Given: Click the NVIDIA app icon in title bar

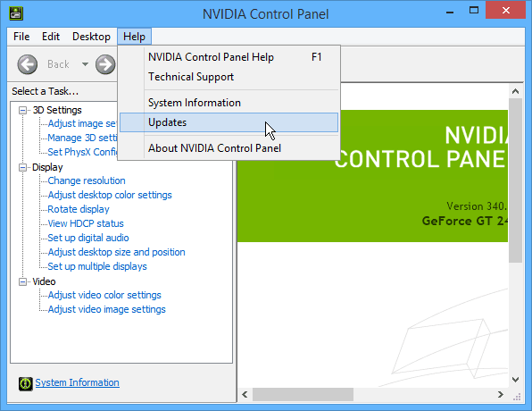Looking at the screenshot, I should click(x=15, y=13).
